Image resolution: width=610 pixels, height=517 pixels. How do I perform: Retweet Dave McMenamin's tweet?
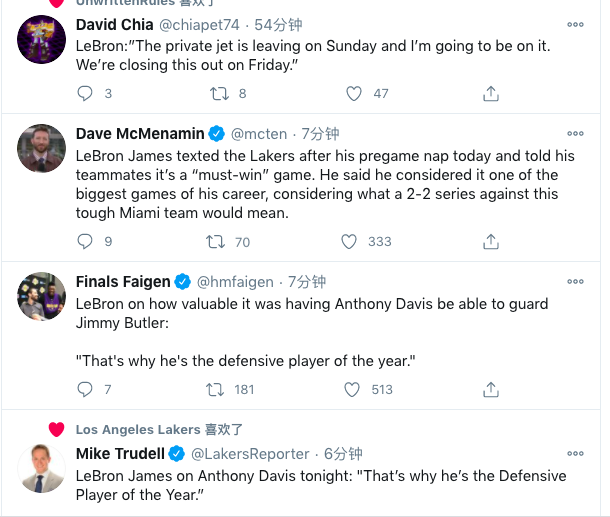tap(215, 241)
